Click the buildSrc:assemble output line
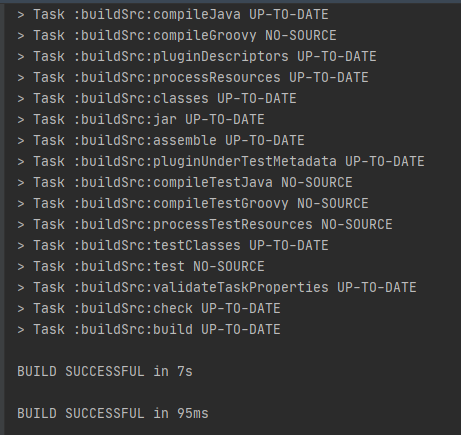 [x=161, y=141]
